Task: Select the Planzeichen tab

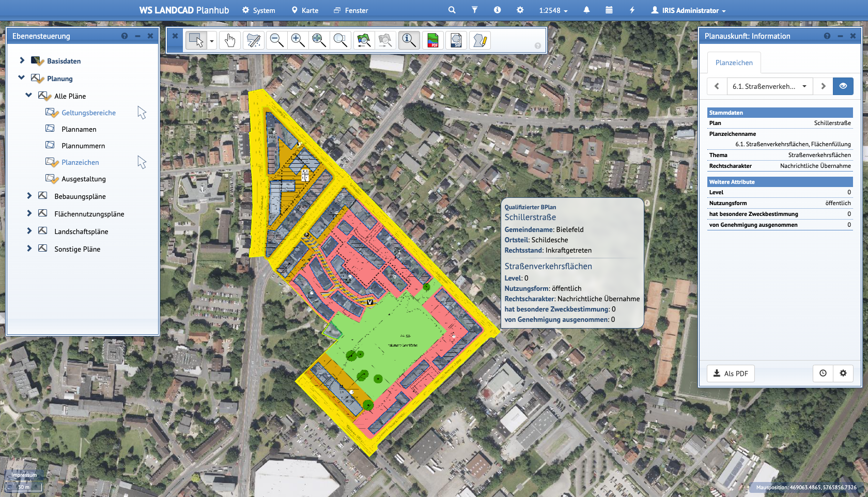Action: (734, 63)
